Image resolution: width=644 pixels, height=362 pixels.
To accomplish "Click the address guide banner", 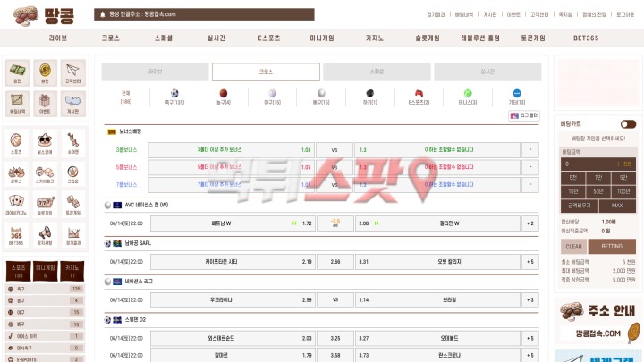I will pos(598,322).
